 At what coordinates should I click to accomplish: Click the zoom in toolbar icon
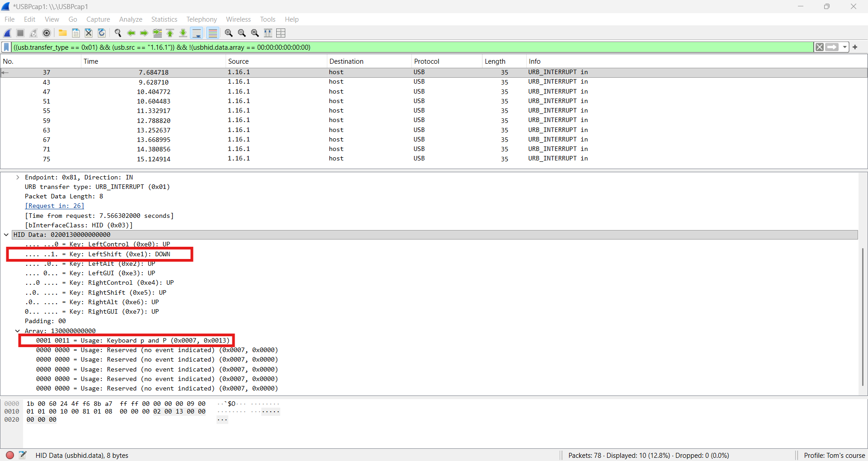point(229,33)
